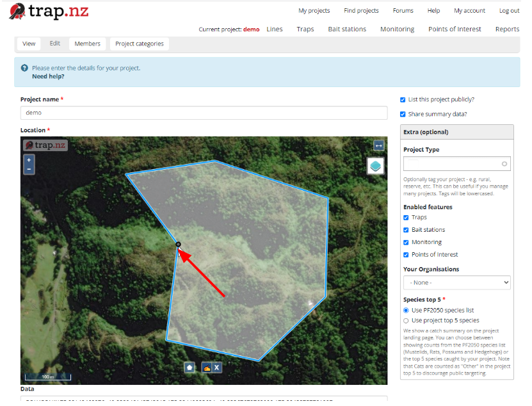
Task: Click the blue help question icon
Action: pos(24,68)
